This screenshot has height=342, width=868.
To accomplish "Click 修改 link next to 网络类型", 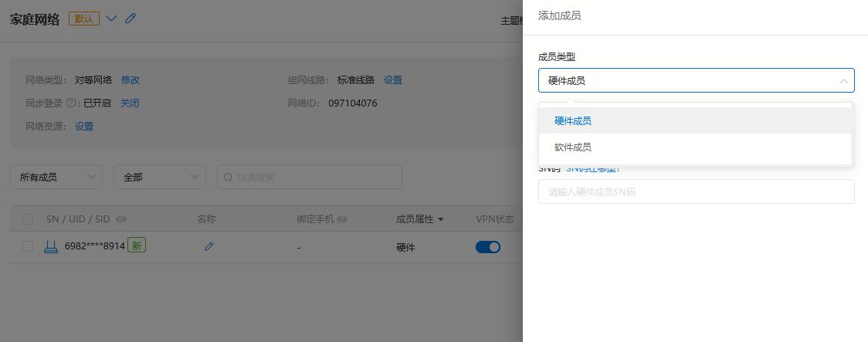I will pyautogui.click(x=131, y=80).
